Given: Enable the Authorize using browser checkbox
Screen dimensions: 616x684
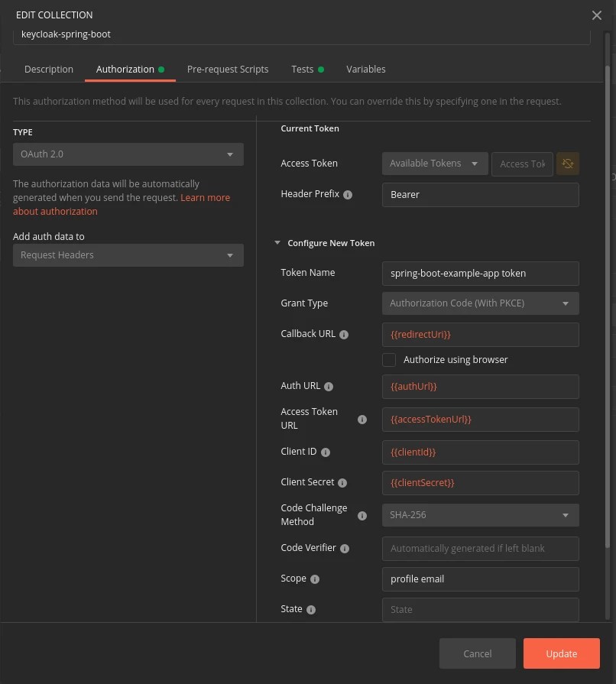Looking at the screenshot, I should [x=389, y=359].
